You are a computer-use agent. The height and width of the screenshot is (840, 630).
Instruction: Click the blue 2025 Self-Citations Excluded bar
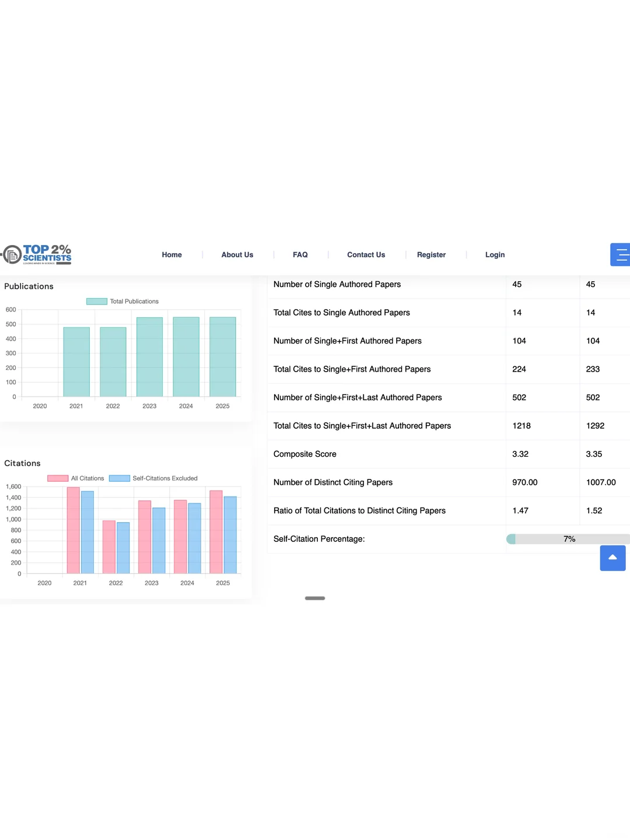pyautogui.click(x=230, y=535)
